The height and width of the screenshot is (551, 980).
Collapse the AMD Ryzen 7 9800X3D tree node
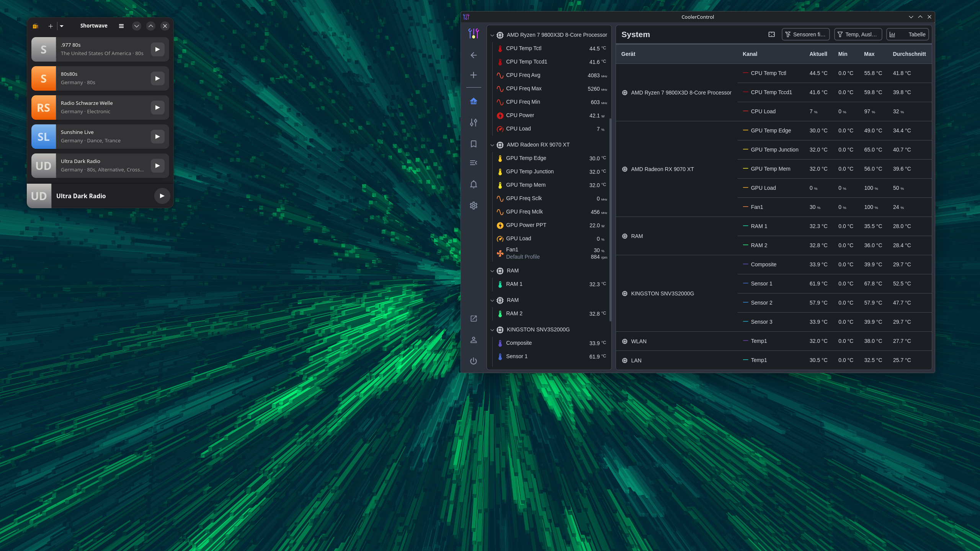[492, 35]
